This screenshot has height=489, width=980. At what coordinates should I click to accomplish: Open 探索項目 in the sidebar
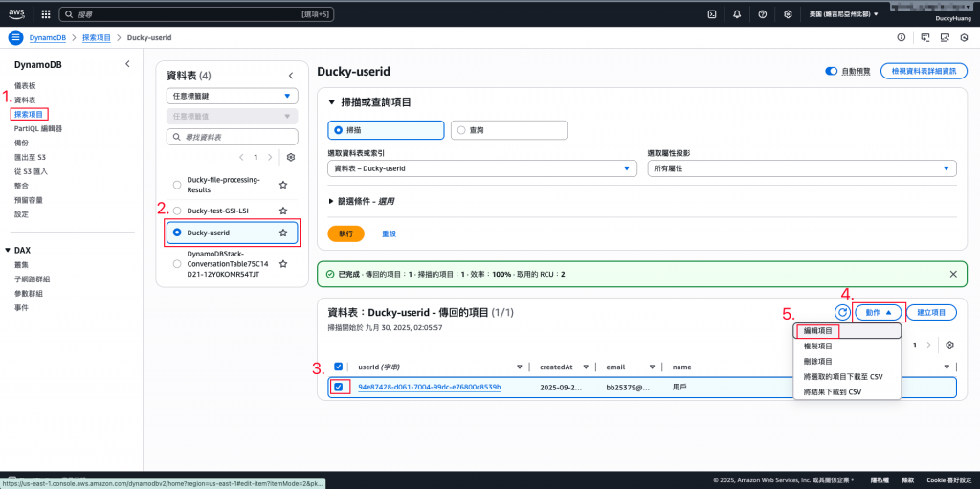(x=29, y=114)
